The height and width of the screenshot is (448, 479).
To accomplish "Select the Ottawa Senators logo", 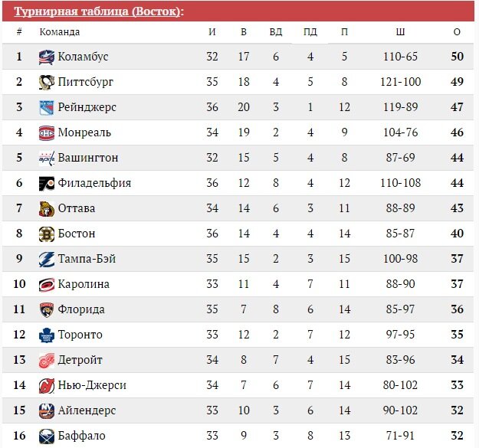I will click(x=47, y=209).
